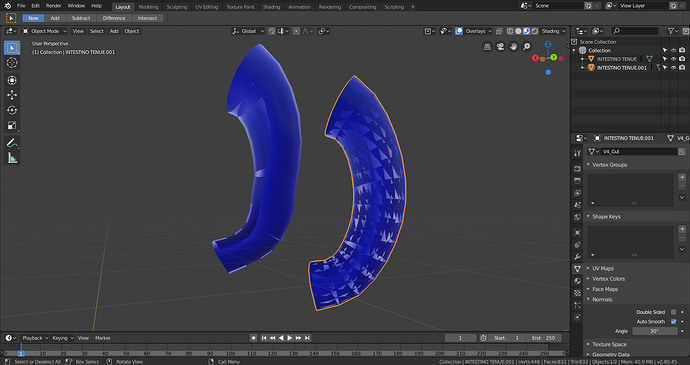690x365 pixels.
Task: Enable Double Sided checkbox
Action: point(673,312)
